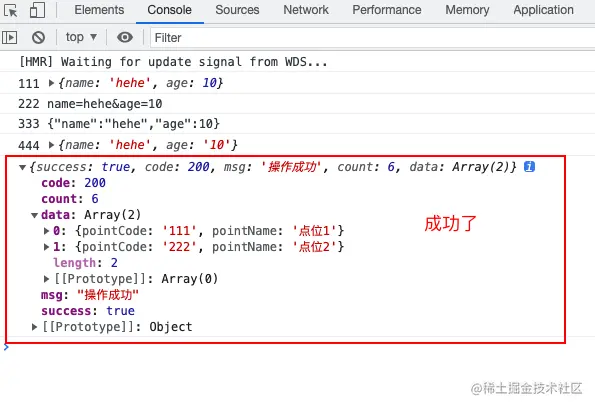Switch to the Network tab
The width and height of the screenshot is (595, 408).
coord(306,10)
